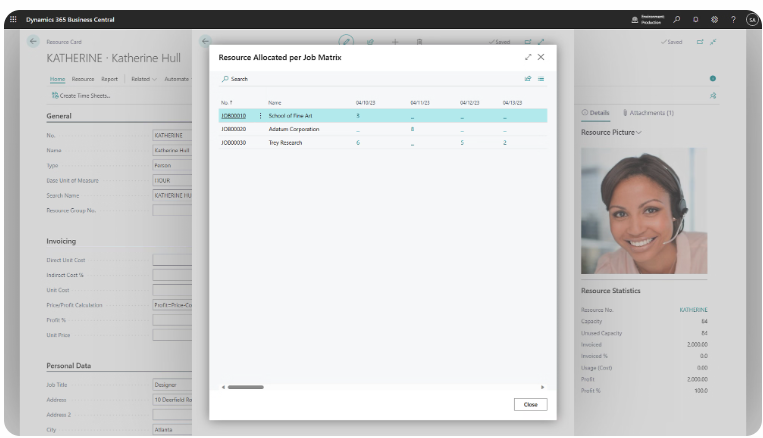763x438 pixels.
Task: Click the delete trash icon in header
Action: 419,42
